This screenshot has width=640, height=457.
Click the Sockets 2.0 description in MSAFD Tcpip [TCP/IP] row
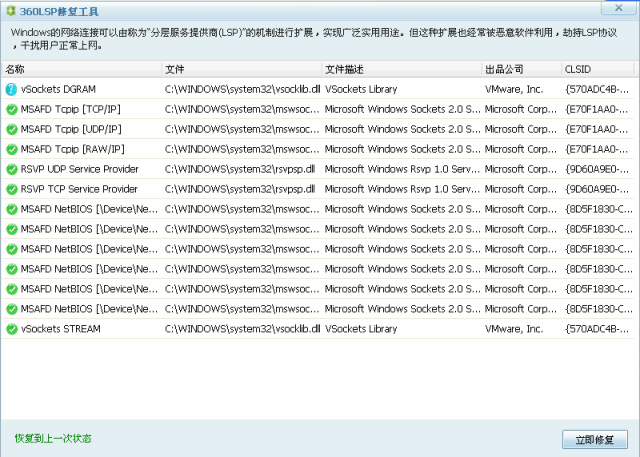402,109
